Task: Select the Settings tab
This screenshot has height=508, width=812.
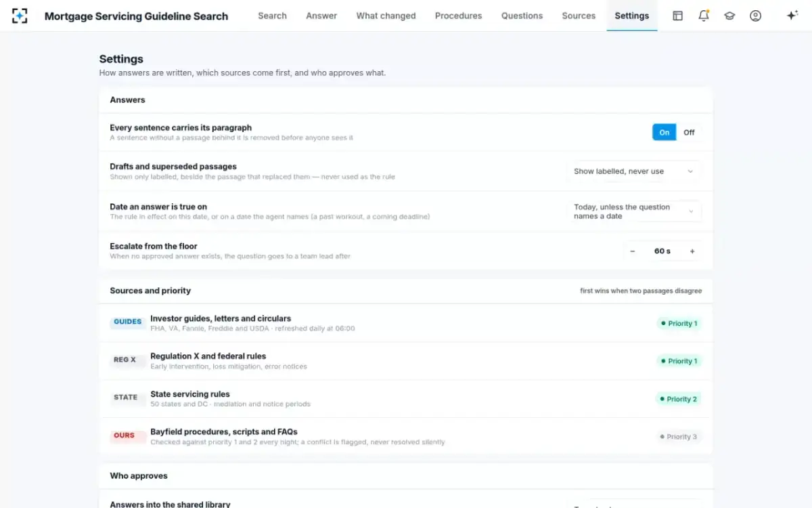Action: click(632, 16)
